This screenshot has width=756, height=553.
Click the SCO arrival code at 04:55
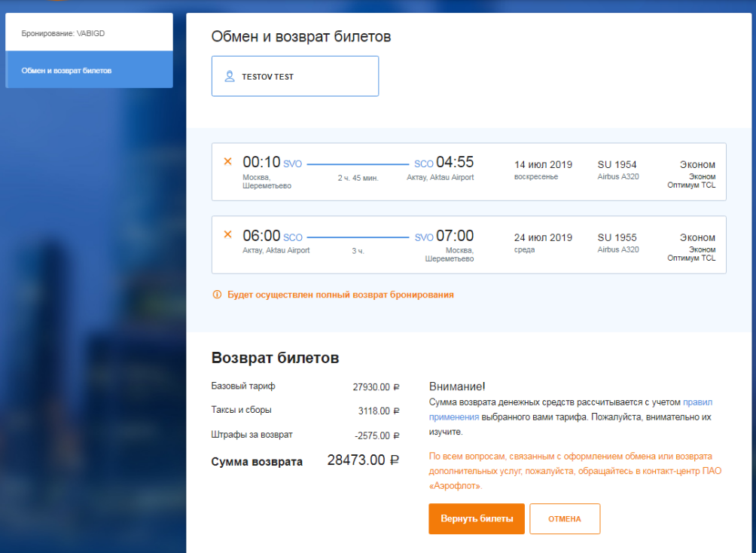click(424, 164)
